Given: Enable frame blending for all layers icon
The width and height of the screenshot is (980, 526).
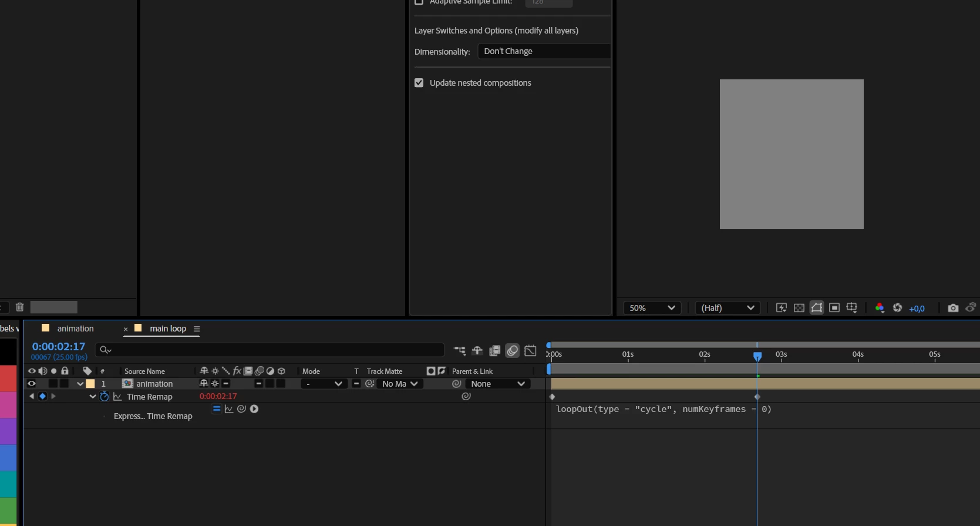Looking at the screenshot, I should 495,351.
